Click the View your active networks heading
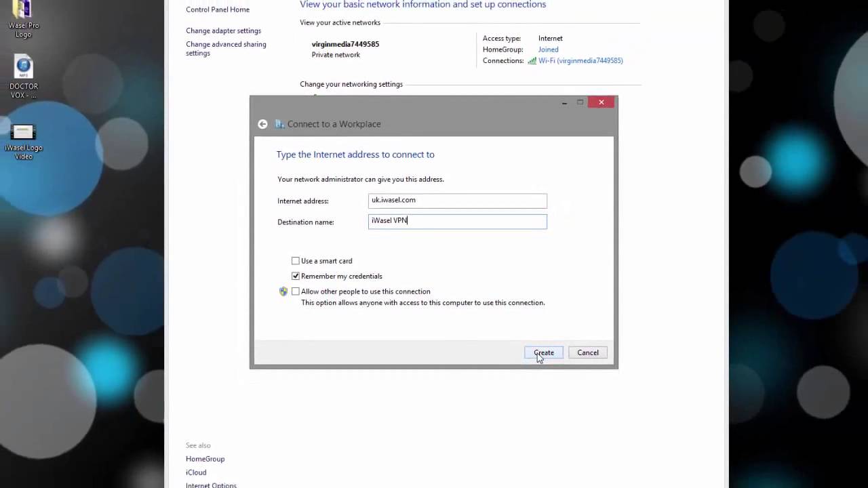The width and height of the screenshot is (868, 488). point(340,22)
